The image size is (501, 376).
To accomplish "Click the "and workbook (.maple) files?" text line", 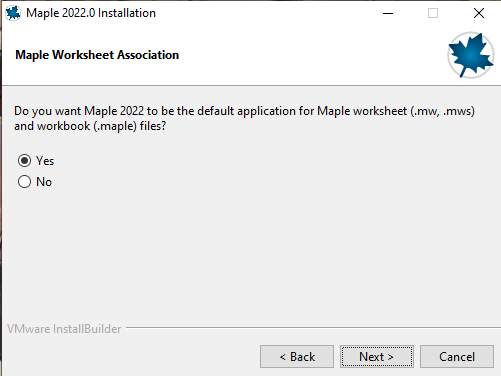I will 90,126.
